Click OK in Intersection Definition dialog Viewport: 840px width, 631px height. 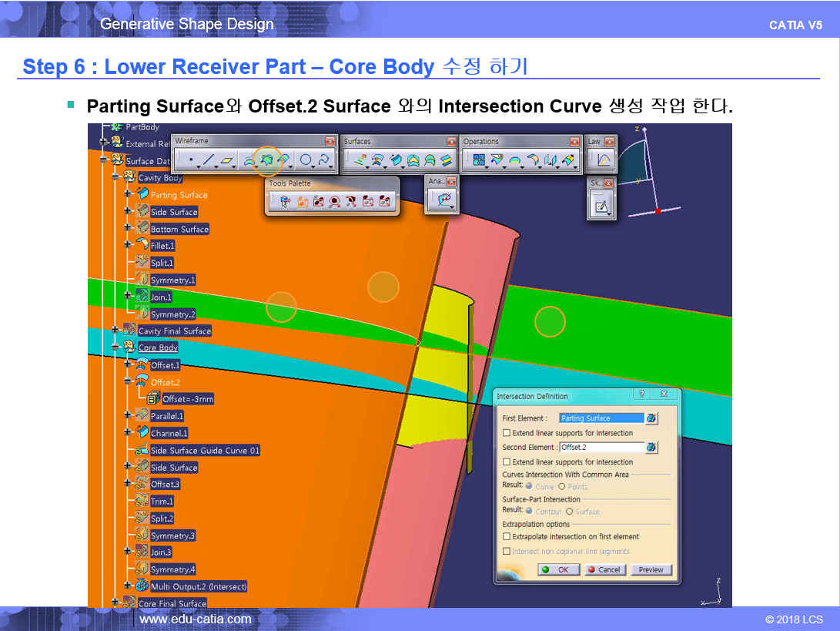coord(557,569)
